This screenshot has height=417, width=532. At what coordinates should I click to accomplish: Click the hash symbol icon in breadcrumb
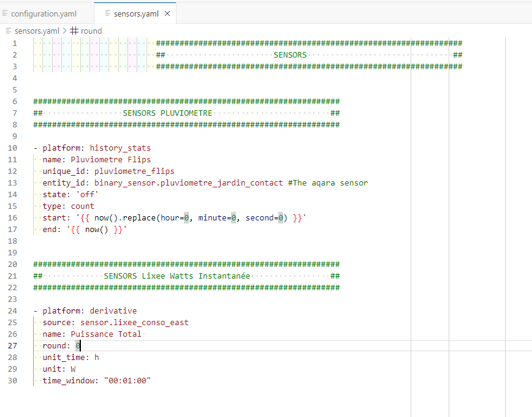(74, 31)
